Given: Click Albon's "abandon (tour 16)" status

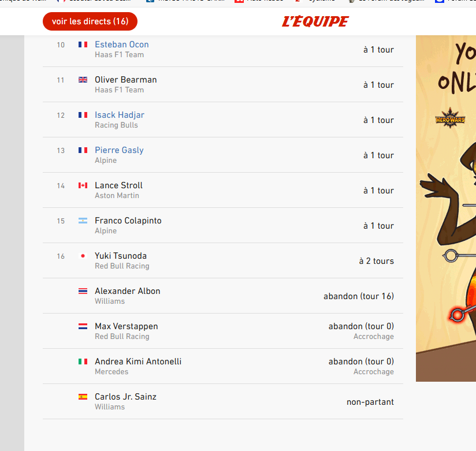Looking at the screenshot, I should 359,296.
